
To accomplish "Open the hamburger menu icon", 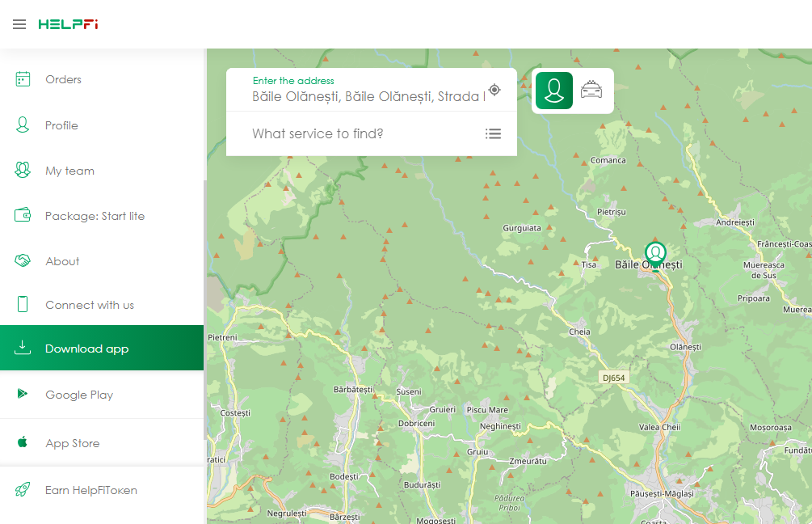I will [19, 24].
